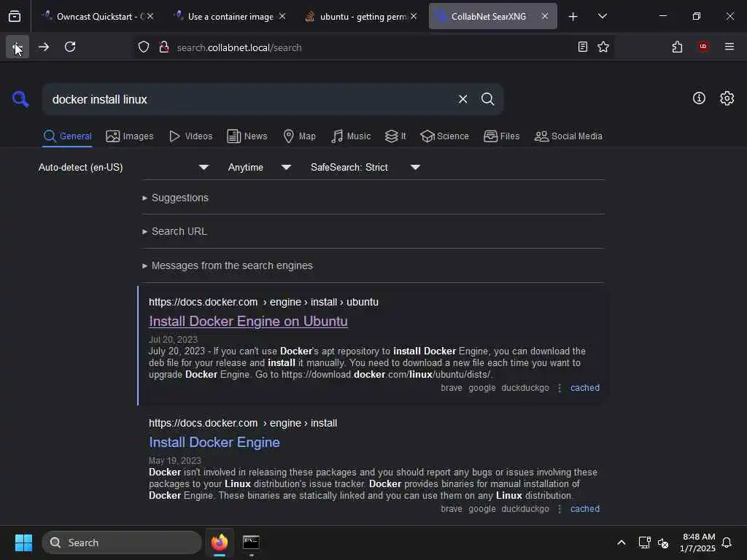747x560 pixels.
Task: Close the Owncast Quickstart tab
Action: (150, 16)
